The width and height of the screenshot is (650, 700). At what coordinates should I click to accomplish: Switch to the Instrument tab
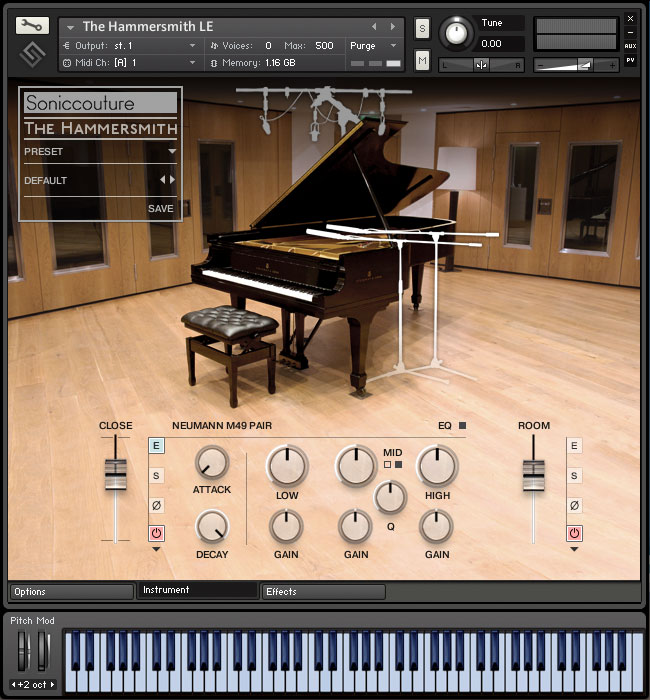pyautogui.click(x=197, y=590)
